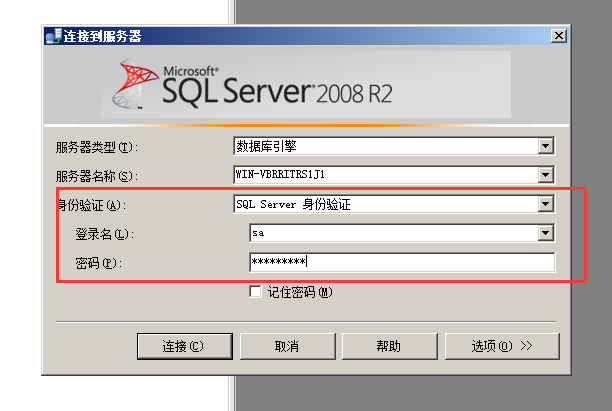
Task: Focus the 密码 password field
Action: pos(402,262)
